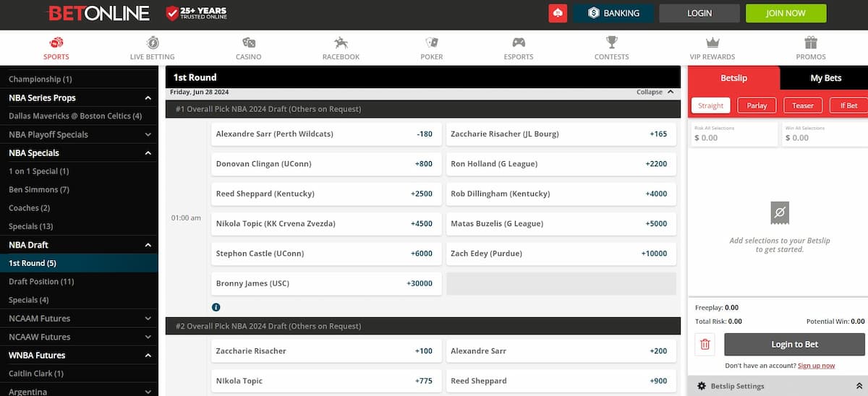Click the BetOnline logo

(x=98, y=13)
